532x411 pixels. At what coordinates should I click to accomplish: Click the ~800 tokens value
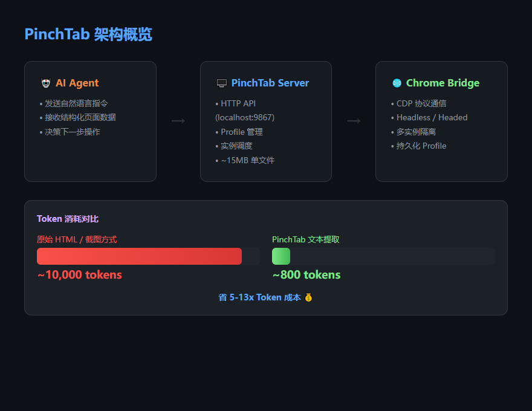(x=307, y=275)
